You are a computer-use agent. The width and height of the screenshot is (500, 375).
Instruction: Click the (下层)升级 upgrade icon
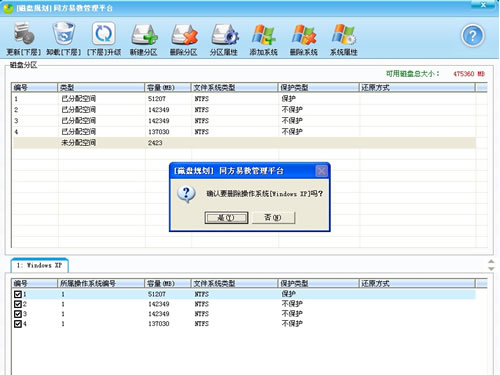click(104, 33)
